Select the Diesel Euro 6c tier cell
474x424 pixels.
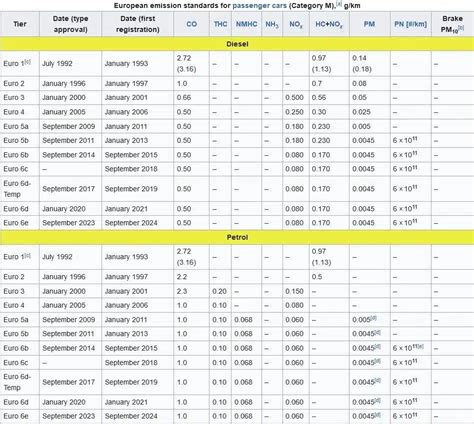(x=20, y=169)
